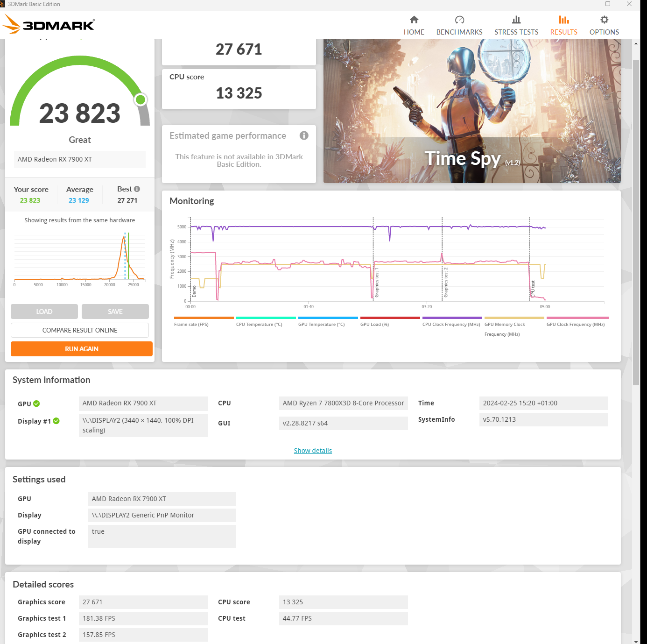Click the 3DMark logo
Screen dimensions: 647x644
49,24
